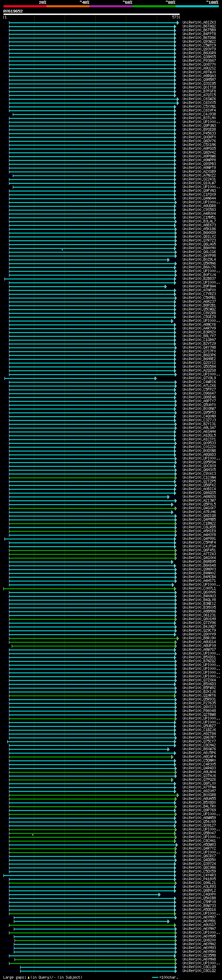The height and width of the screenshot is (980, 222).
Task: Click the UniRef100_C8CLQ9 label
Action: (199, 967)
